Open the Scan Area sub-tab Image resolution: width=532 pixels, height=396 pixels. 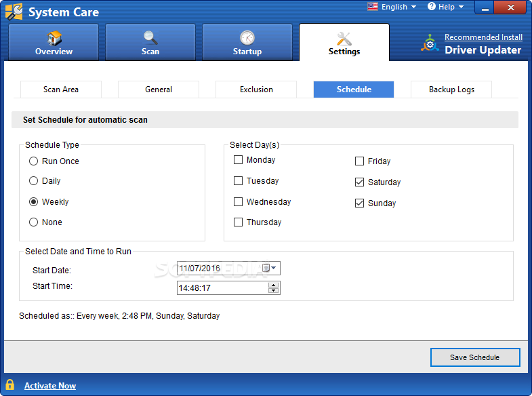[61, 90]
